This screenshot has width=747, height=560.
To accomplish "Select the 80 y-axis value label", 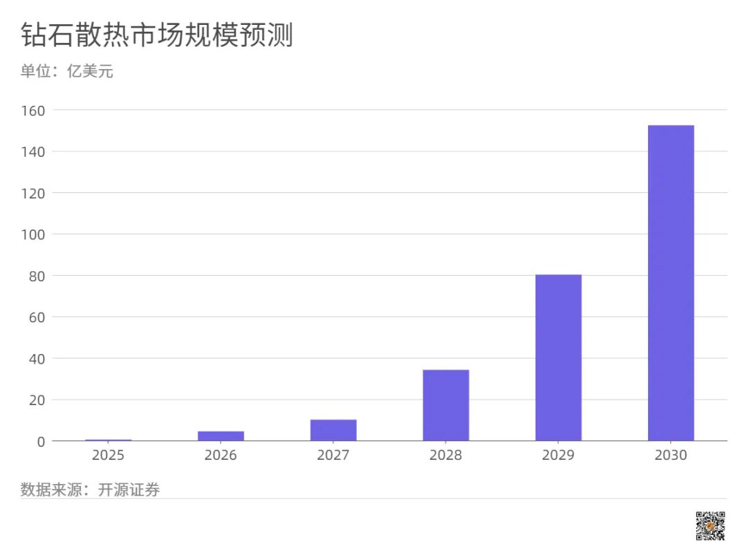I will 36,276.
